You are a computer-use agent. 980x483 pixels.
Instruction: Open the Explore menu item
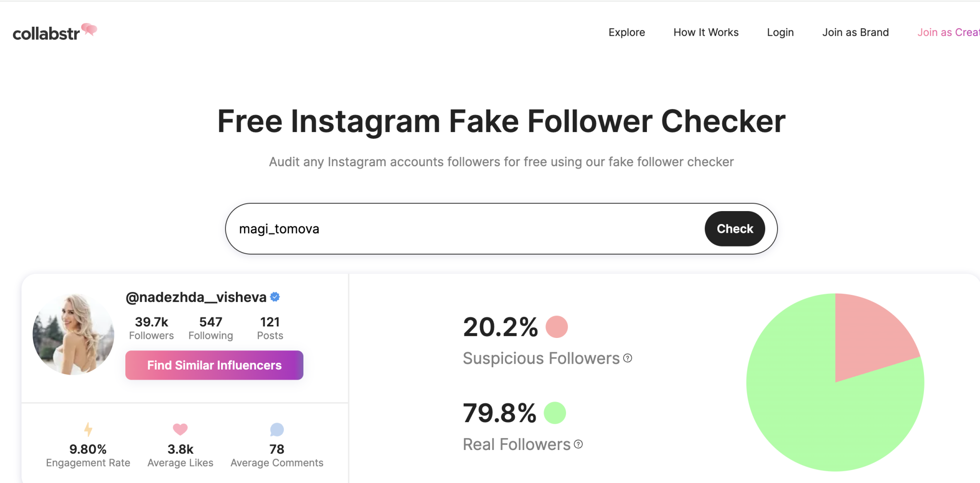[626, 33]
